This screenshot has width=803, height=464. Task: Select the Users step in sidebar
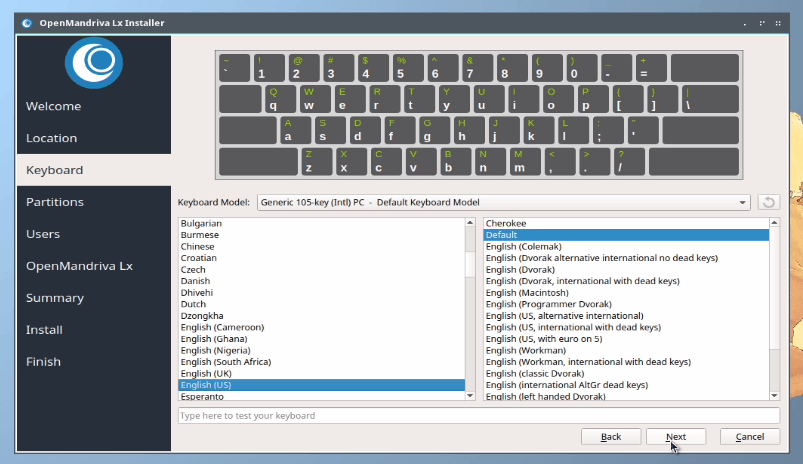pos(94,234)
